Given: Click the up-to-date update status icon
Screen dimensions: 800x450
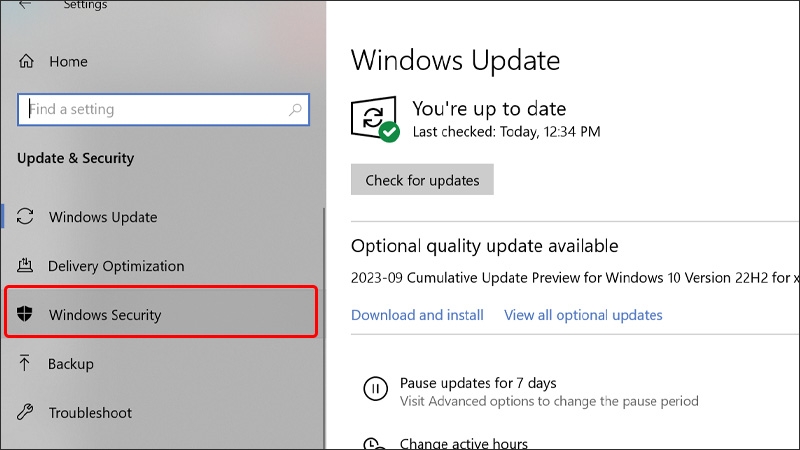Looking at the screenshot, I should pyautogui.click(x=375, y=119).
